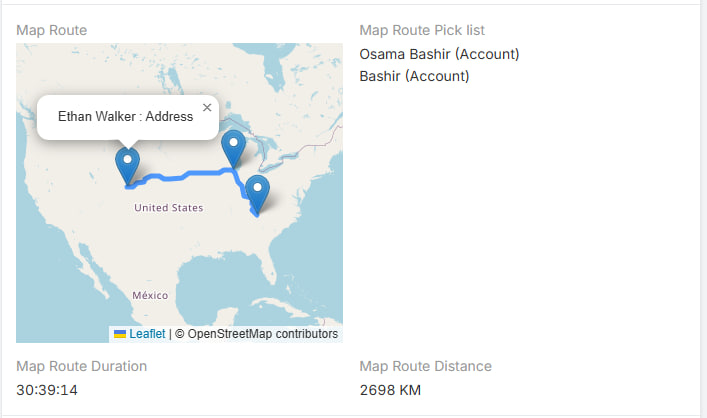Click the Map Route Distance label
Screen dimensions: 707x418
point(425,366)
